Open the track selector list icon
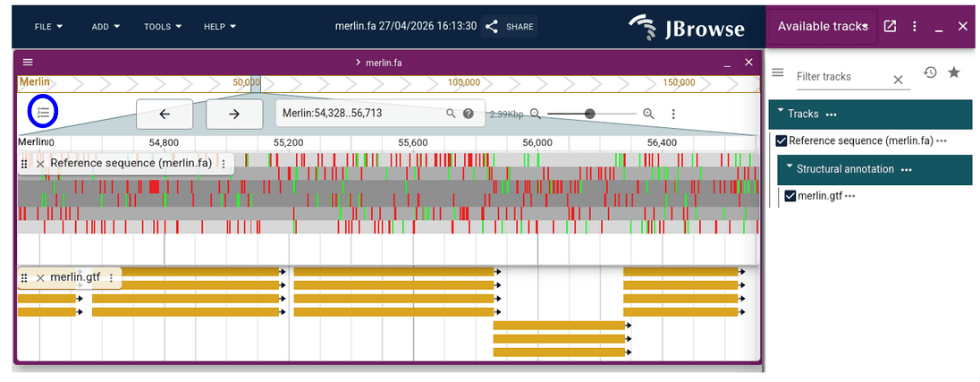The height and width of the screenshot is (382, 980). pyautogui.click(x=43, y=113)
